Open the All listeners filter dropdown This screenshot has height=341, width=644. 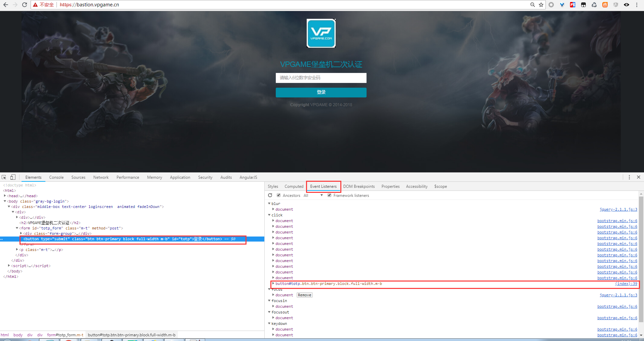click(x=313, y=195)
